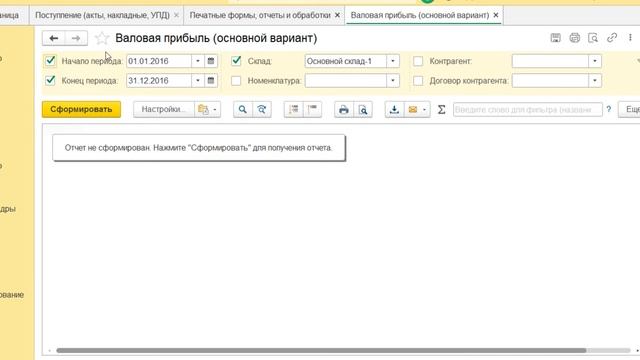The image size is (640, 360).
Task: Enable the Номенклатура checkbox
Action: (236, 80)
